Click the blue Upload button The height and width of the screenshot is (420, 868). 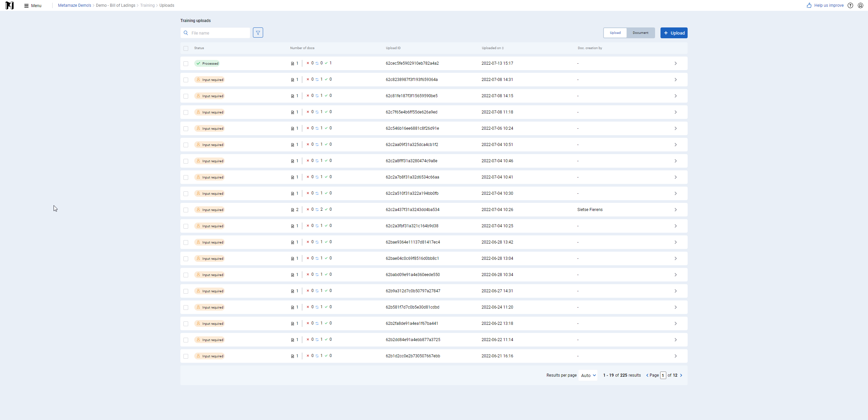tap(674, 33)
